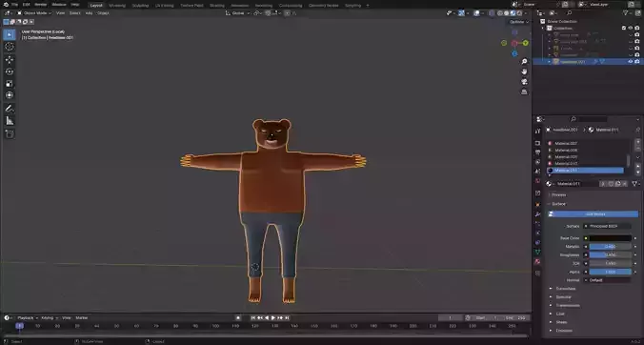Jump to the timeline start frame

(x=253, y=318)
